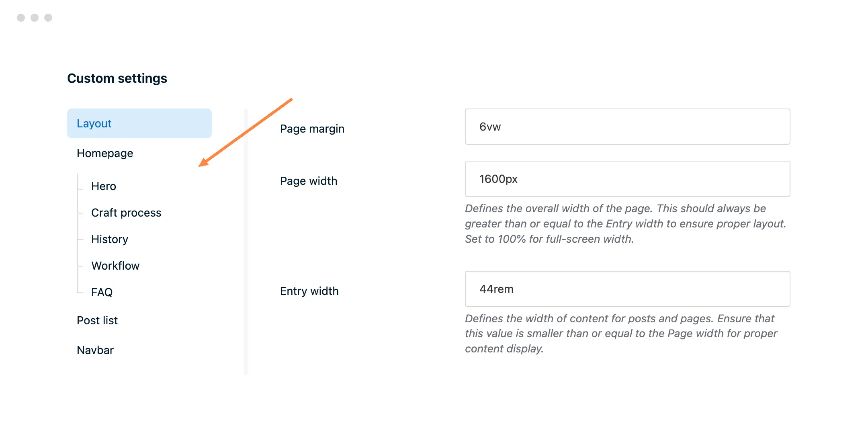Viewport: 868px width, 434px height.
Task: Open the Craft process settings
Action: (x=126, y=213)
